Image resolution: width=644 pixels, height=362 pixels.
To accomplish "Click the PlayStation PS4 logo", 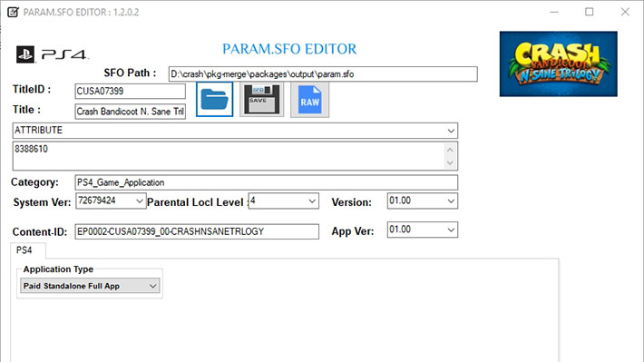I will coord(53,54).
